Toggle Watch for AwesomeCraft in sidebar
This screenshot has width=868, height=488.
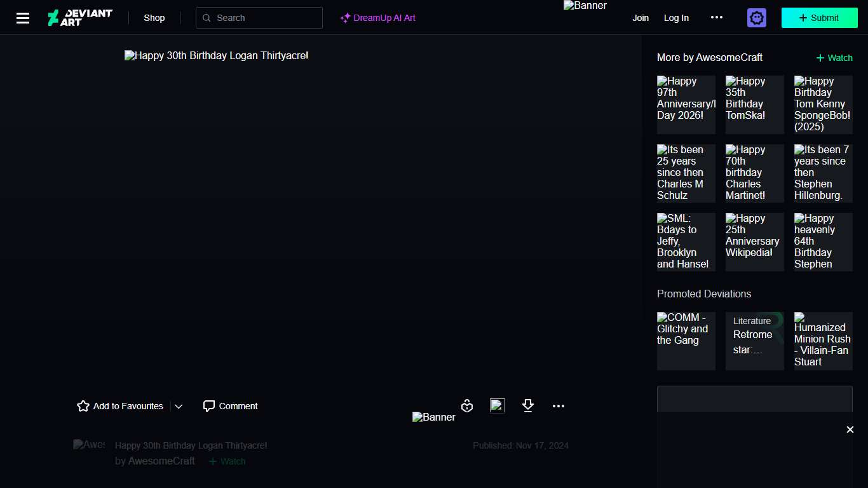(834, 58)
